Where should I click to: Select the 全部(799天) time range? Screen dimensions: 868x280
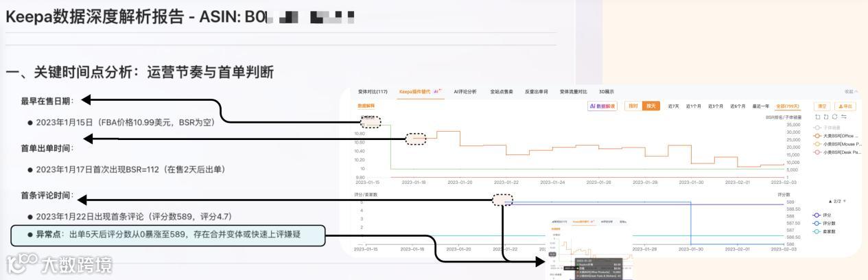click(x=787, y=106)
